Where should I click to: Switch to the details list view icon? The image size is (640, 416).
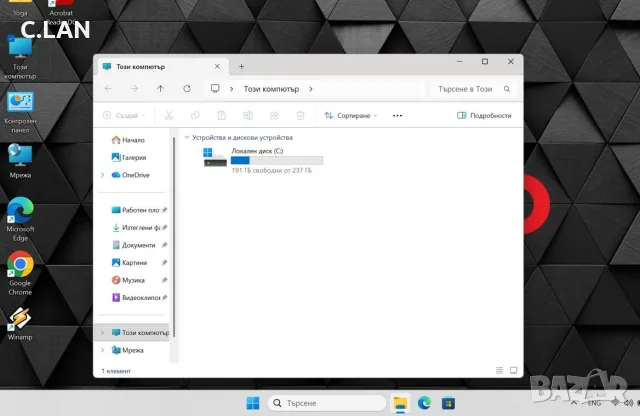[x=499, y=370]
